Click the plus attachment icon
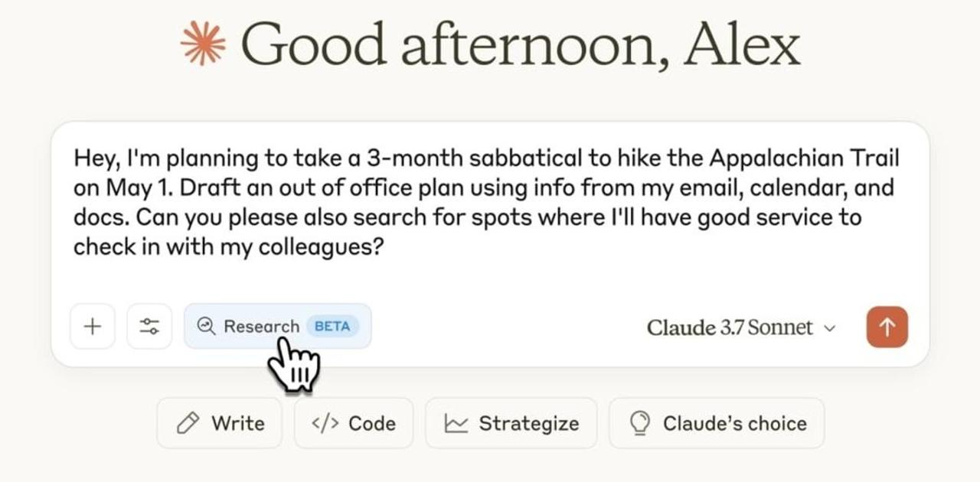The image size is (980, 482). pos(92,327)
